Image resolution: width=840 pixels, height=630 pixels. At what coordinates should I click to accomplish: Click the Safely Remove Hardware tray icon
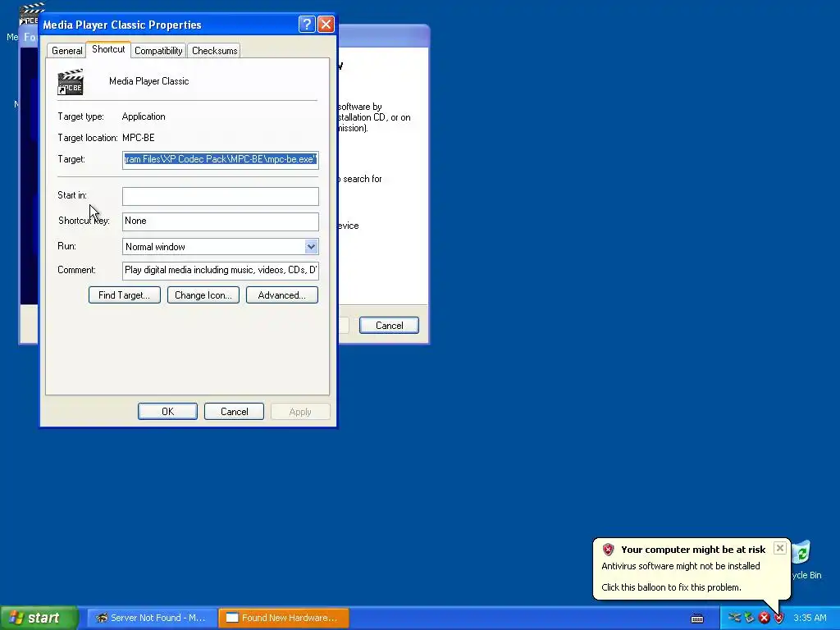(749, 618)
